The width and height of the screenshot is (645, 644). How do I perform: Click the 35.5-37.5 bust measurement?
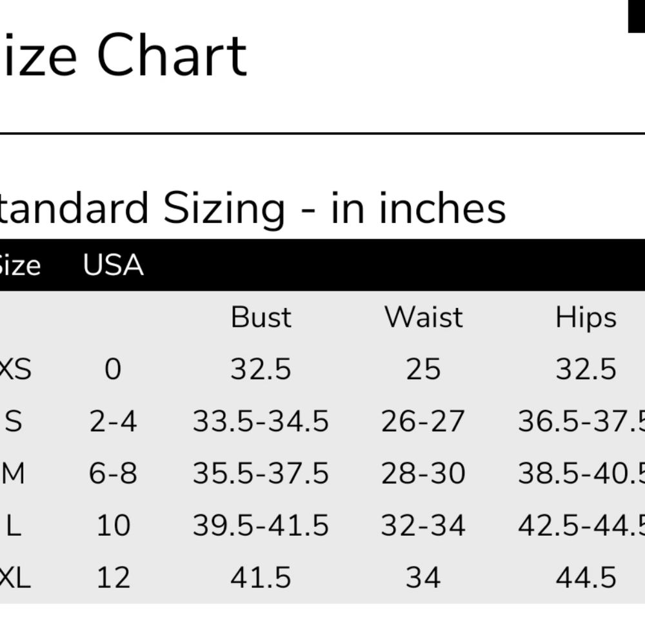pos(261,473)
